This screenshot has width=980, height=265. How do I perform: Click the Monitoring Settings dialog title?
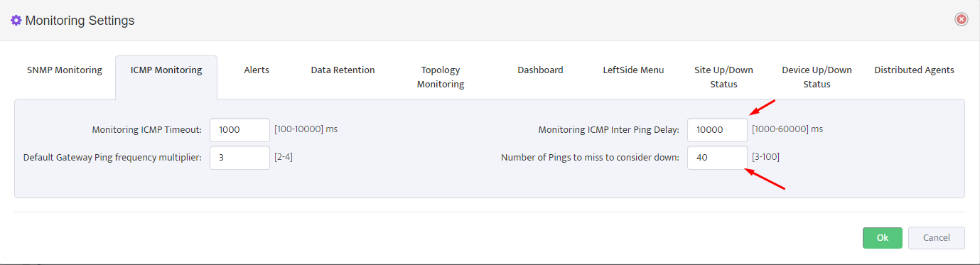coord(80,21)
